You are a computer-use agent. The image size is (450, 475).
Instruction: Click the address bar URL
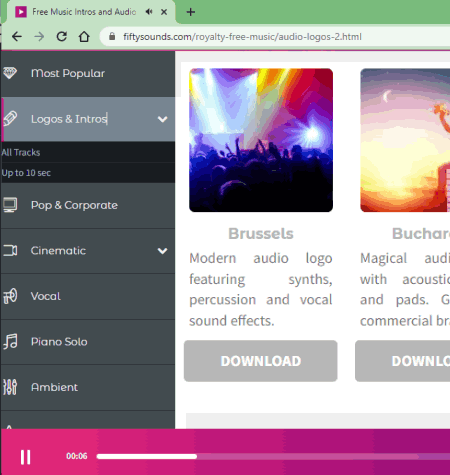pos(242,37)
